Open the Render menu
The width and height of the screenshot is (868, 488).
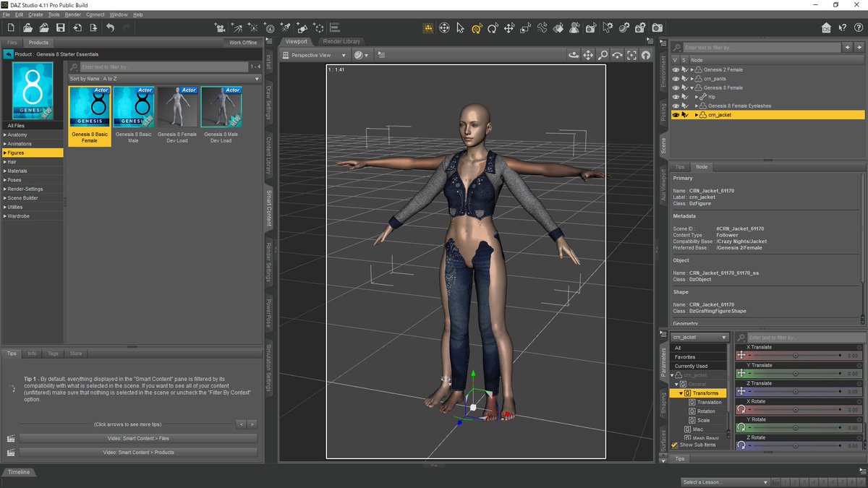point(73,14)
